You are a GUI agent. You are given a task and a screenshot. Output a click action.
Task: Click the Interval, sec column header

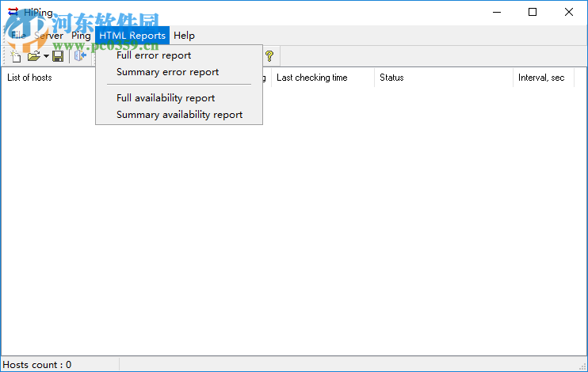[x=544, y=78]
